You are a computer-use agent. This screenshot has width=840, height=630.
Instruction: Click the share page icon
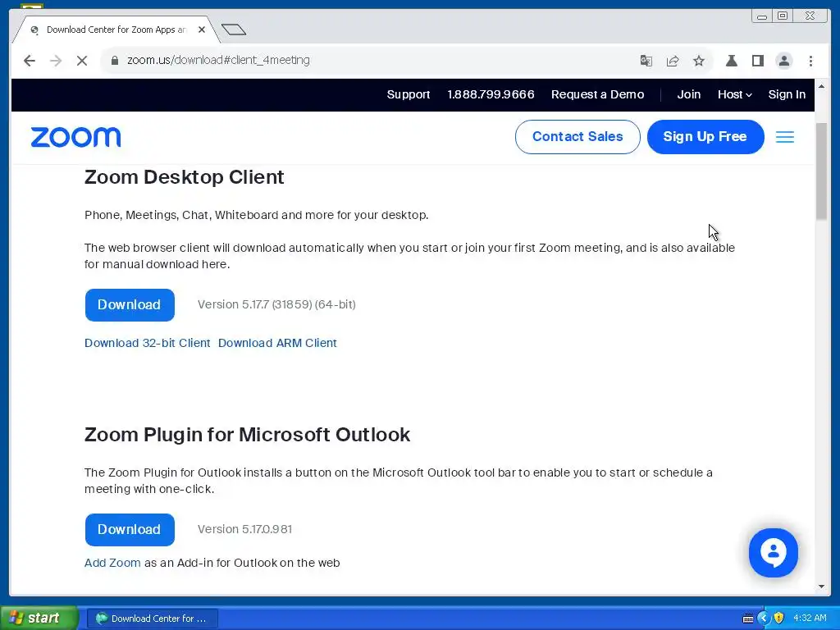673,61
